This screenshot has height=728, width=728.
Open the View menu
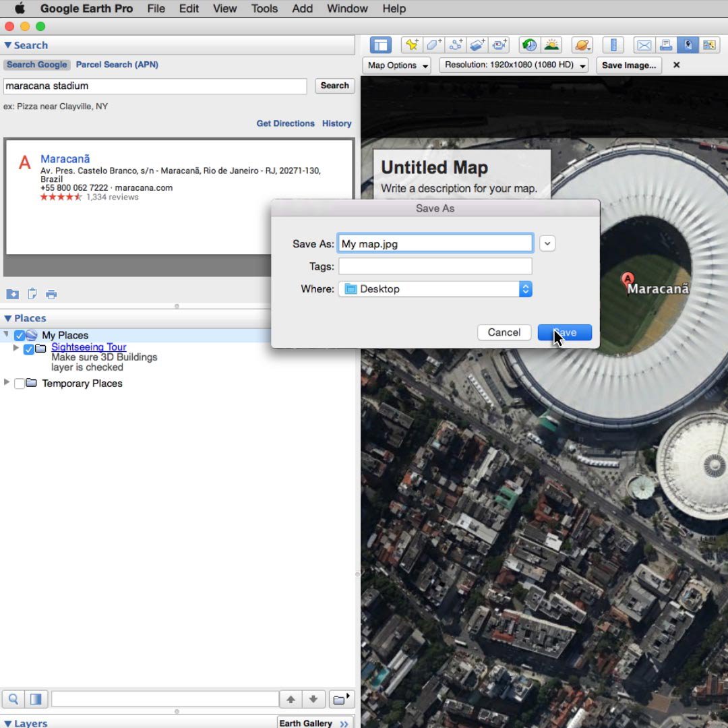[x=224, y=8]
